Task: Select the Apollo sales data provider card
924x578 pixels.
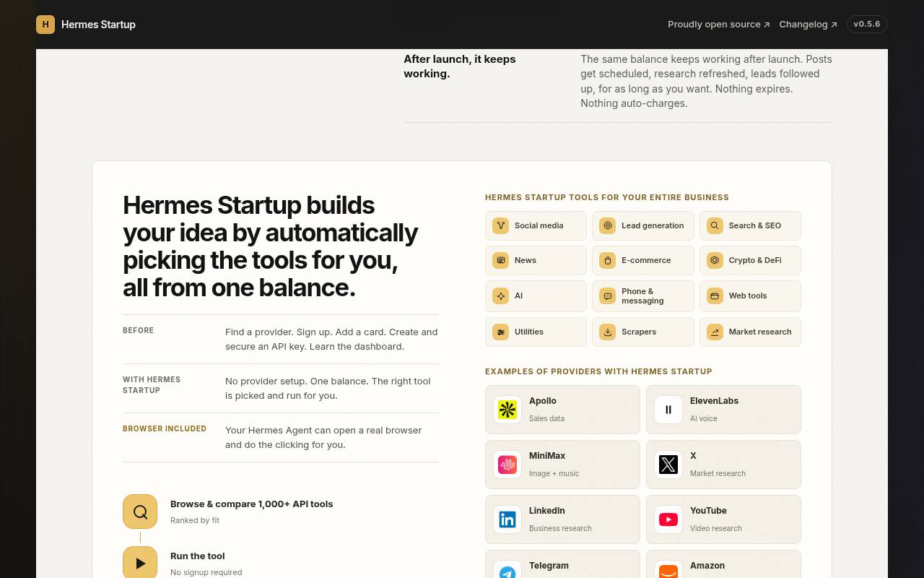Action: (562, 410)
